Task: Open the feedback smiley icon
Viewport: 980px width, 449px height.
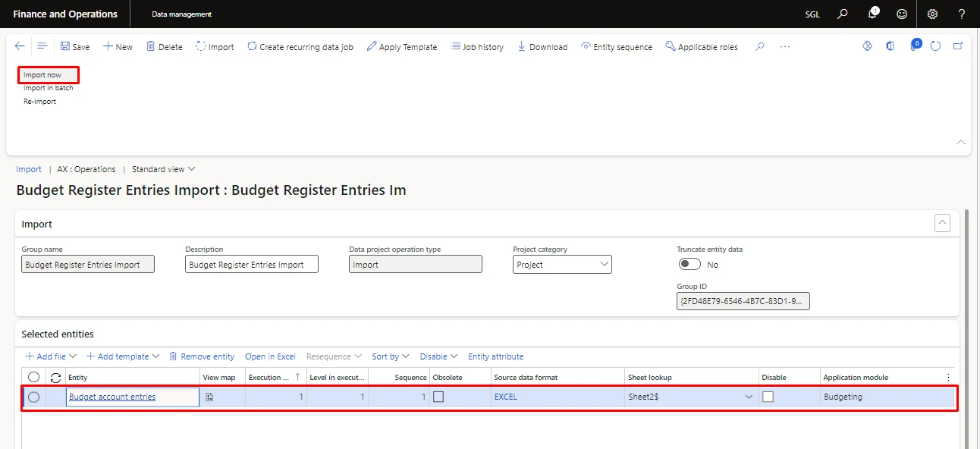Action: tap(902, 14)
